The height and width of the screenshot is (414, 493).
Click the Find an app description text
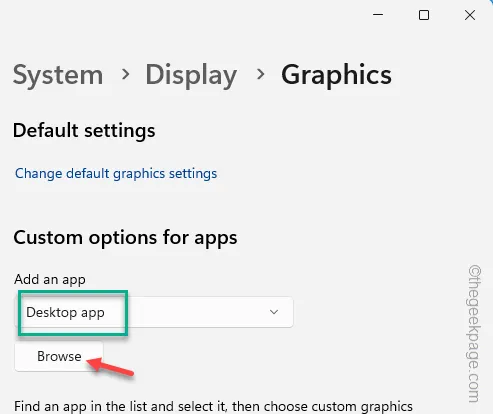click(213, 406)
